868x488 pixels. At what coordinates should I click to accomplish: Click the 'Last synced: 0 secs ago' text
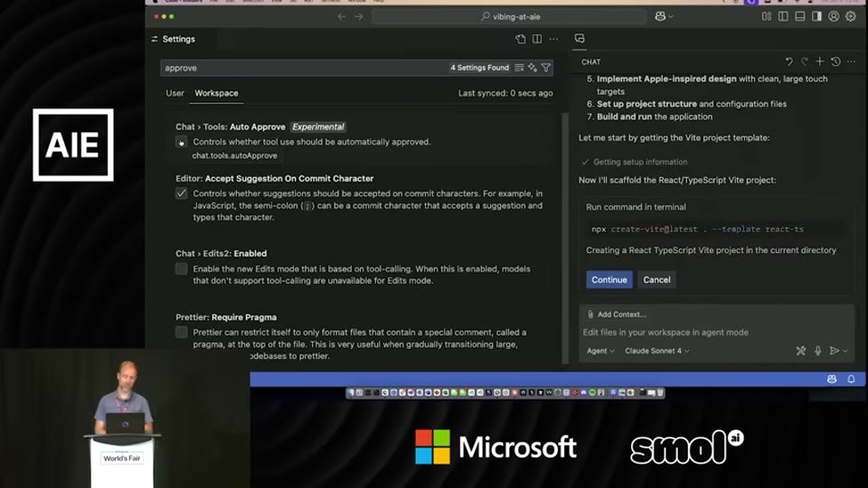tap(505, 93)
